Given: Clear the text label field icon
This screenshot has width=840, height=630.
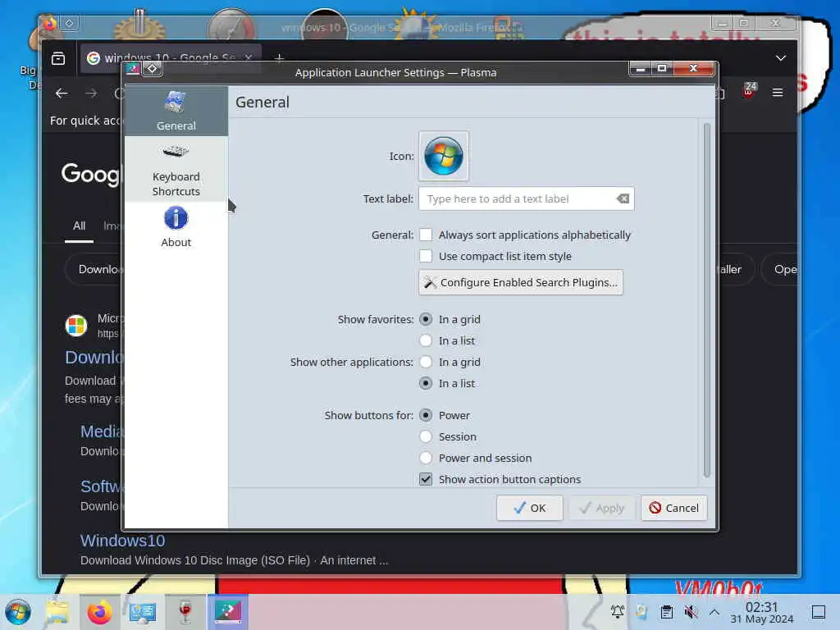Looking at the screenshot, I should (x=623, y=199).
